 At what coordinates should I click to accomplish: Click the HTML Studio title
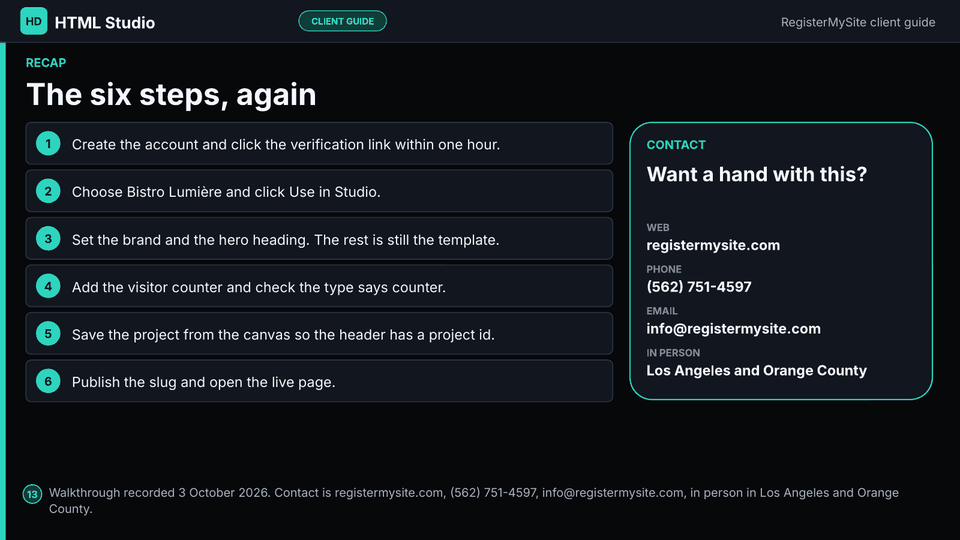[x=105, y=23]
